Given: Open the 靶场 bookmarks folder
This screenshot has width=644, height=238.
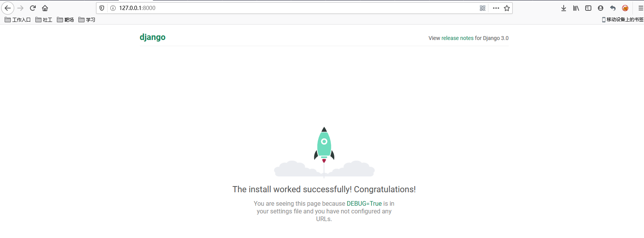Looking at the screenshot, I should [65, 20].
